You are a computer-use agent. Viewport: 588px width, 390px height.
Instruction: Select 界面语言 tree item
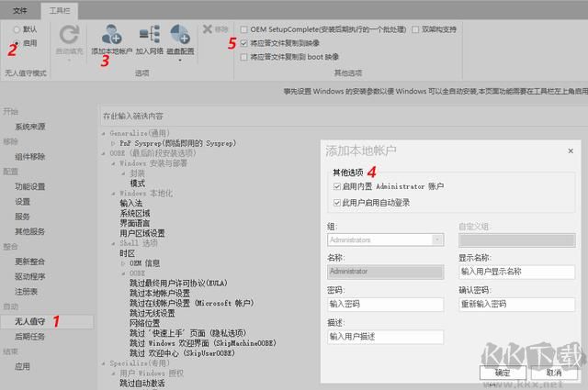pyautogui.click(x=135, y=223)
